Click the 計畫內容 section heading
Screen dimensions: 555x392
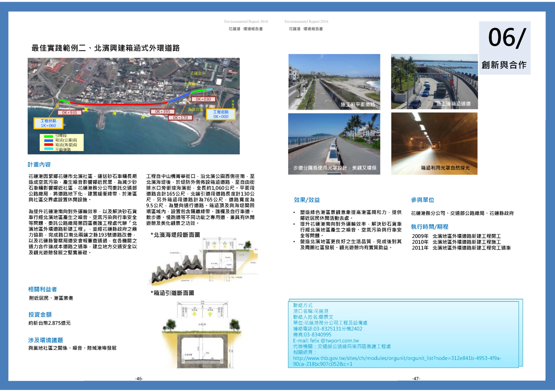[39, 164]
